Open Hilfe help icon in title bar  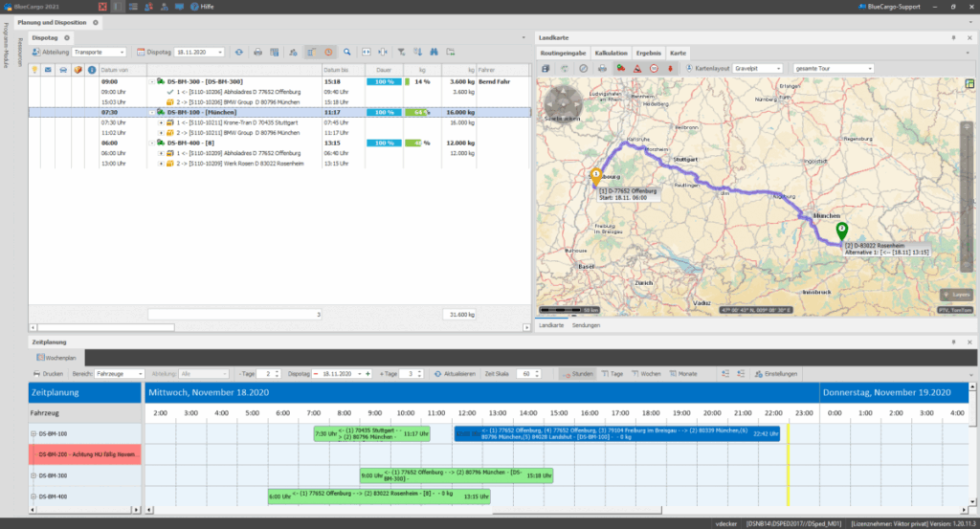pyautogui.click(x=192, y=7)
